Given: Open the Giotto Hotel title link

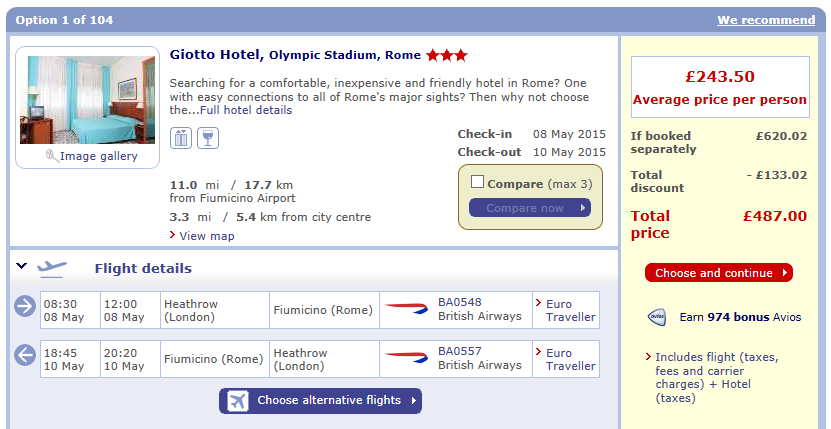Looking at the screenshot, I should click(x=215, y=54).
